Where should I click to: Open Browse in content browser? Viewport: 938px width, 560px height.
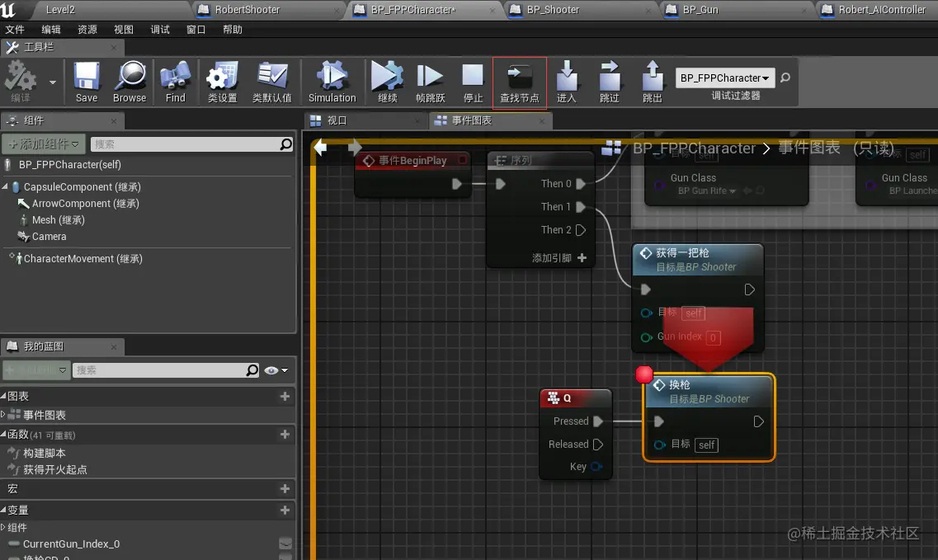click(x=130, y=82)
